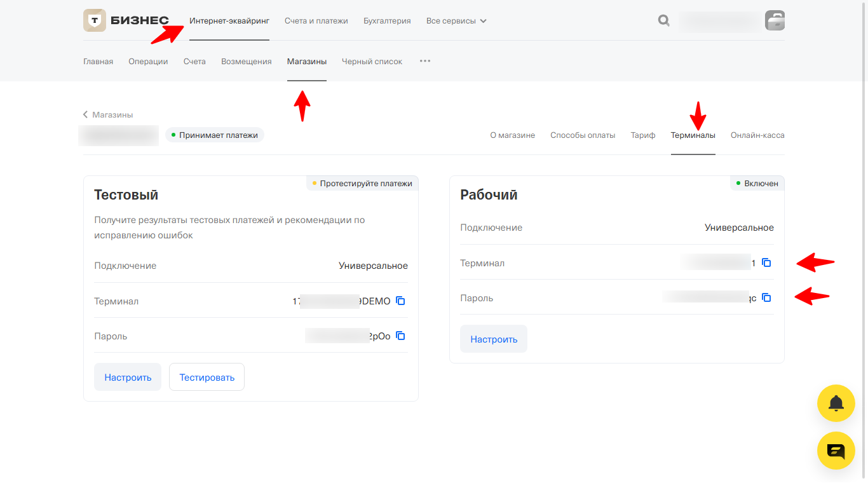The image size is (868, 483).
Task: Open the Онлайн-касса tab
Action: (757, 135)
